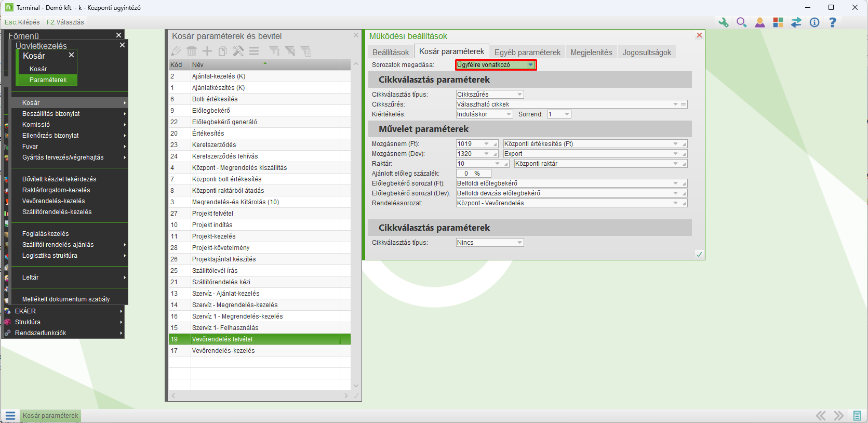Click the clipboard icon in status bar

pos(857,416)
